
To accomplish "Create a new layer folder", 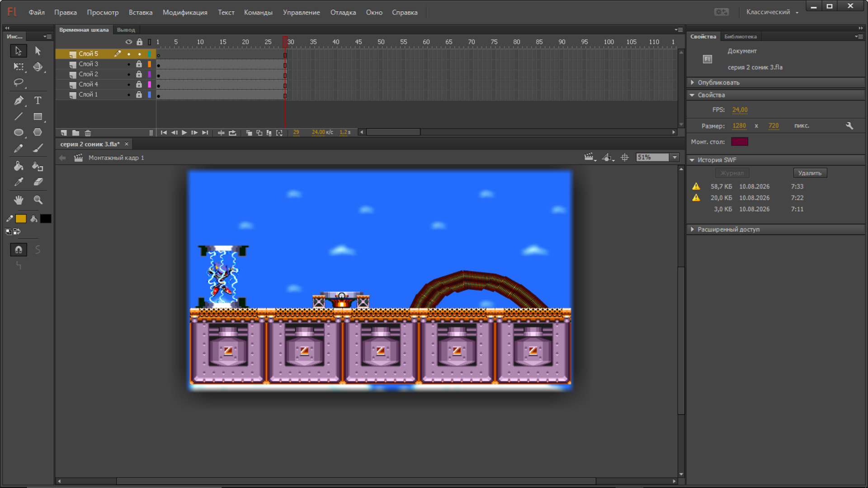I will pos(75,133).
